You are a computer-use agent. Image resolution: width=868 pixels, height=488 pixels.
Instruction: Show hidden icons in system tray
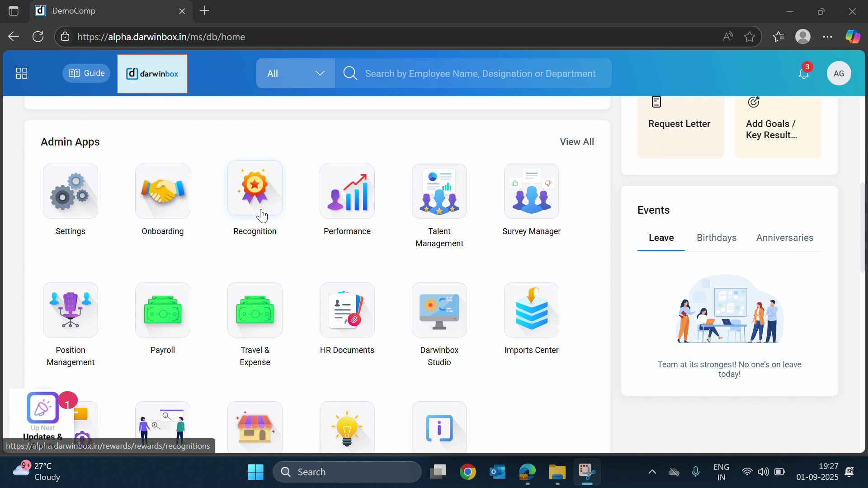(x=652, y=472)
